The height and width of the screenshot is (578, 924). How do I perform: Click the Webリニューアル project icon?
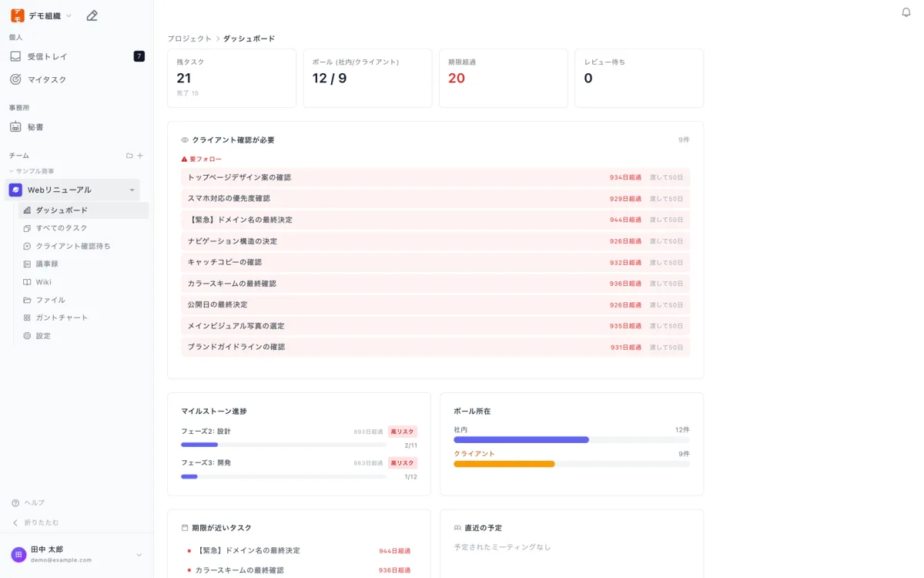15,190
